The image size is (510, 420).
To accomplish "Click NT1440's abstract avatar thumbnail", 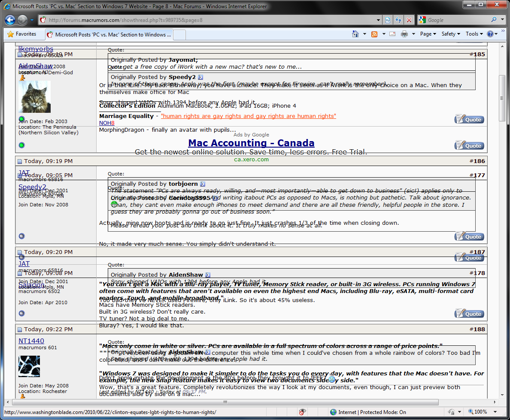I will coord(29,366).
